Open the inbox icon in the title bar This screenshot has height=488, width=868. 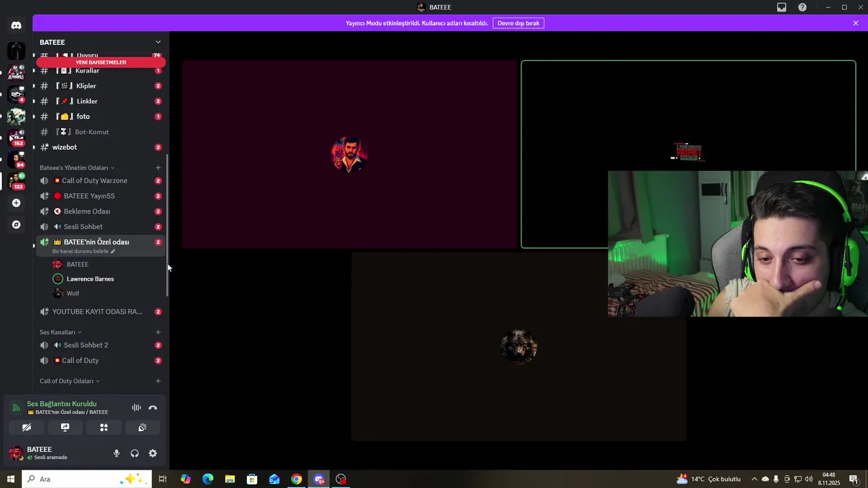point(782,7)
